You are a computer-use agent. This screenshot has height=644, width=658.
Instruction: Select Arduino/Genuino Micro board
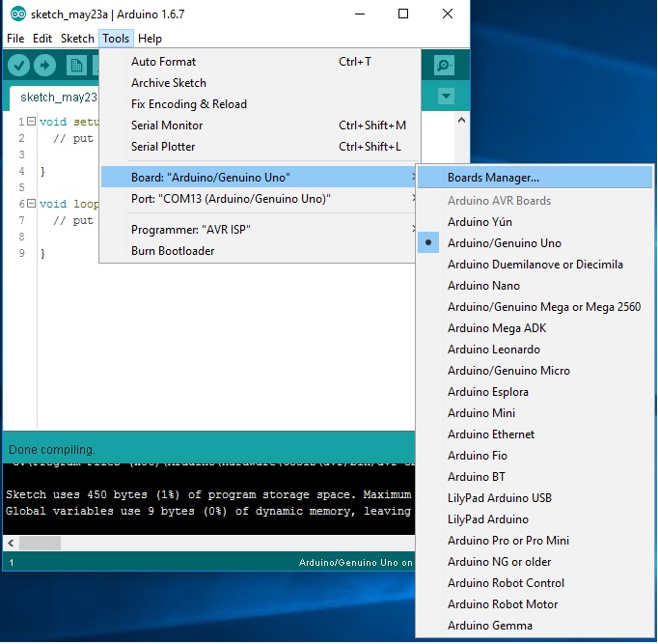(535, 371)
